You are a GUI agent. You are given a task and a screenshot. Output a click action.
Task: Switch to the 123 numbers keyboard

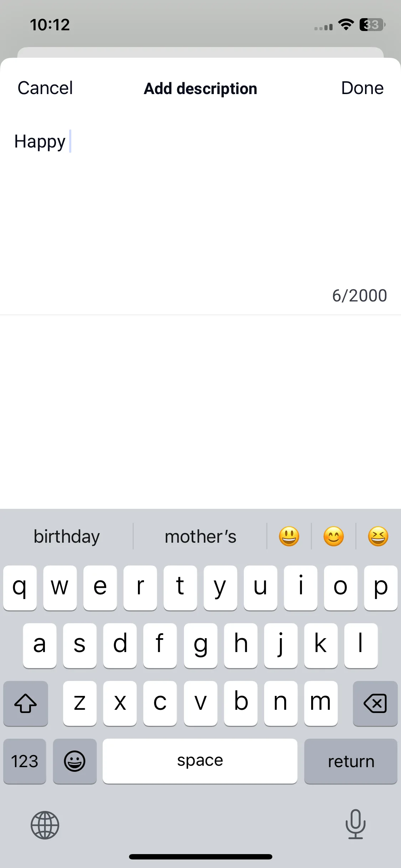25,761
